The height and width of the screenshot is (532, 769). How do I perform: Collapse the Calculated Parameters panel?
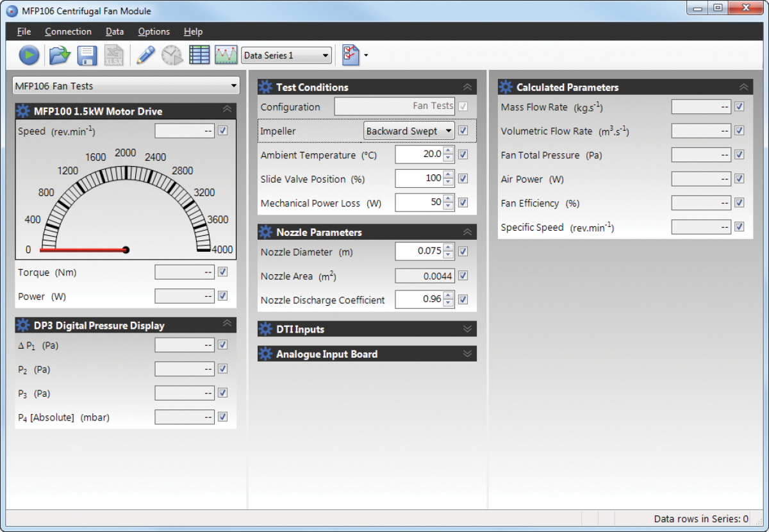click(x=743, y=87)
